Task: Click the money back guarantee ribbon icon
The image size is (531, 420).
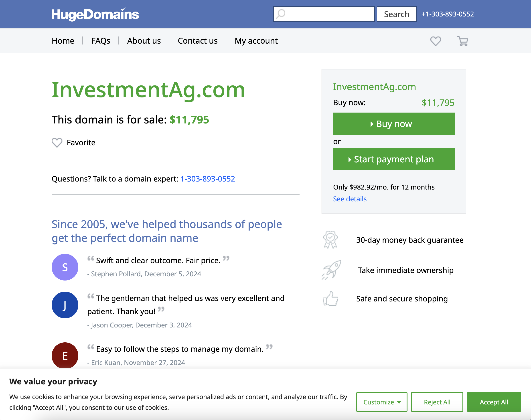Action: [x=330, y=240]
